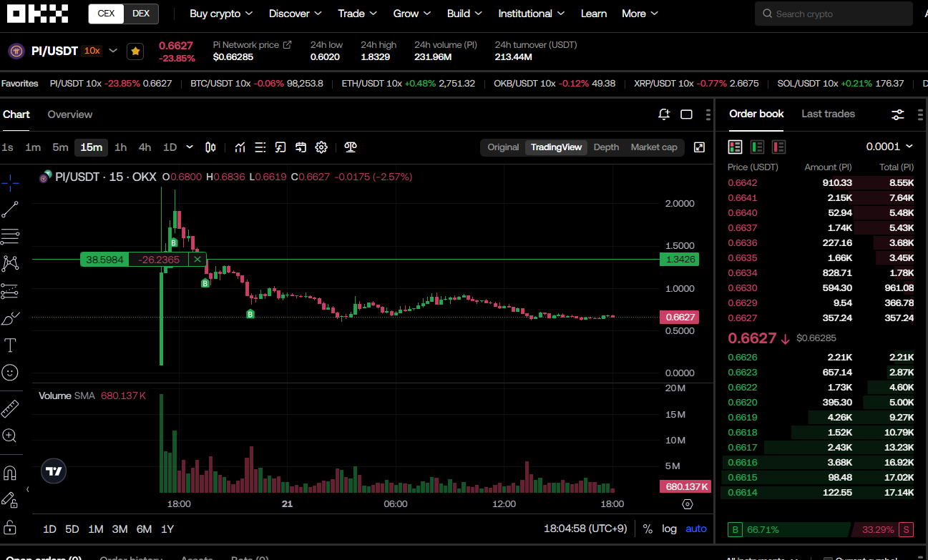
Task: Select the chart patterns tool
Action: (x=10, y=263)
